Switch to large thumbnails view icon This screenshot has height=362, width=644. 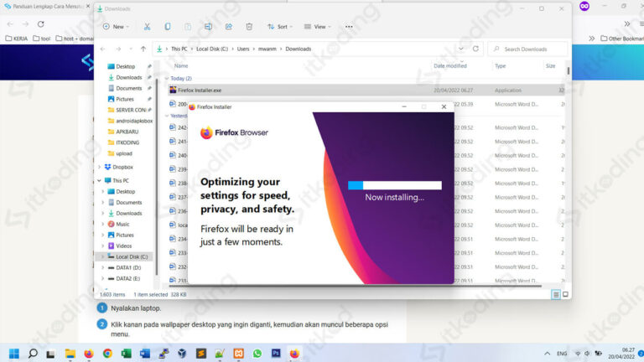point(565,294)
